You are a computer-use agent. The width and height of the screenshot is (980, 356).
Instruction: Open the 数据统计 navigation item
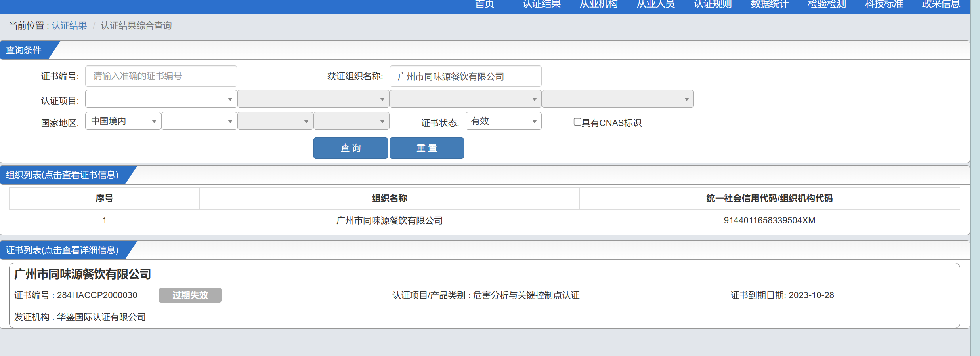(x=770, y=4)
